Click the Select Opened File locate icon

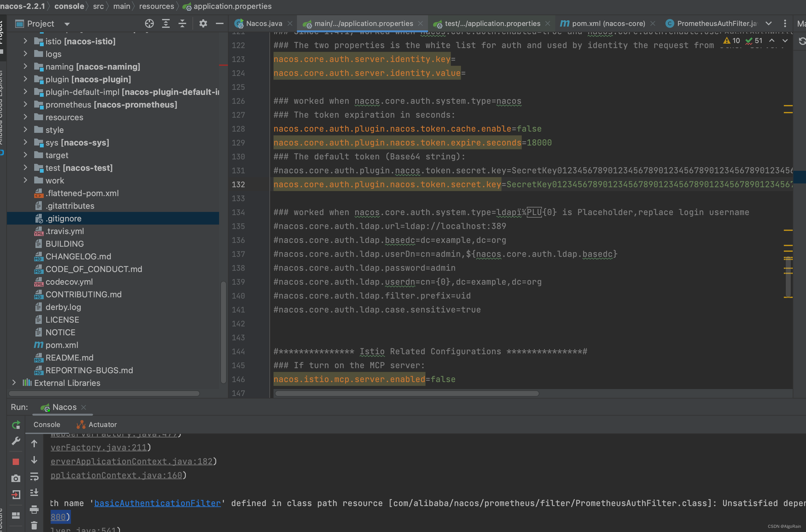click(149, 23)
